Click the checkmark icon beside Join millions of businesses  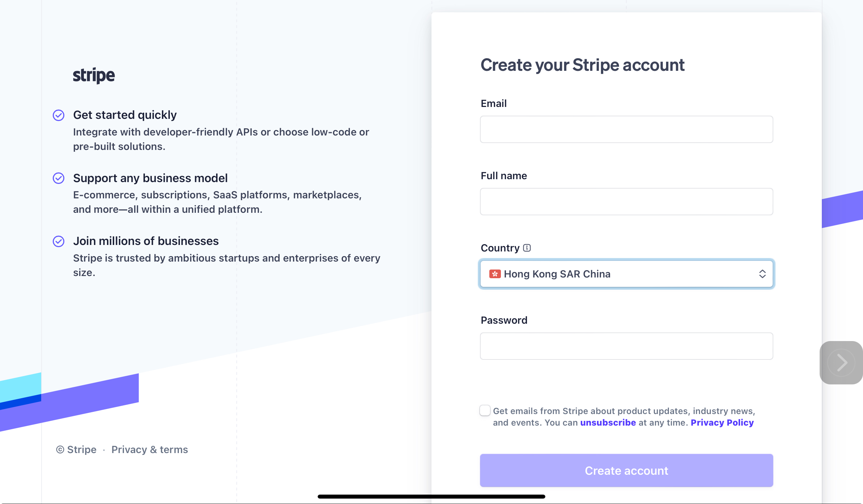click(59, 241)
